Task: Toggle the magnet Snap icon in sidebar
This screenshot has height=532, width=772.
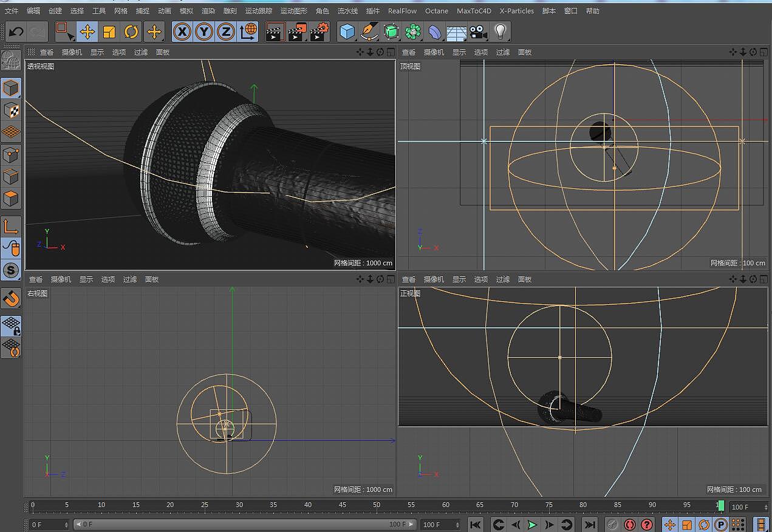Action: pyautogui.click(x=11, y=298)
